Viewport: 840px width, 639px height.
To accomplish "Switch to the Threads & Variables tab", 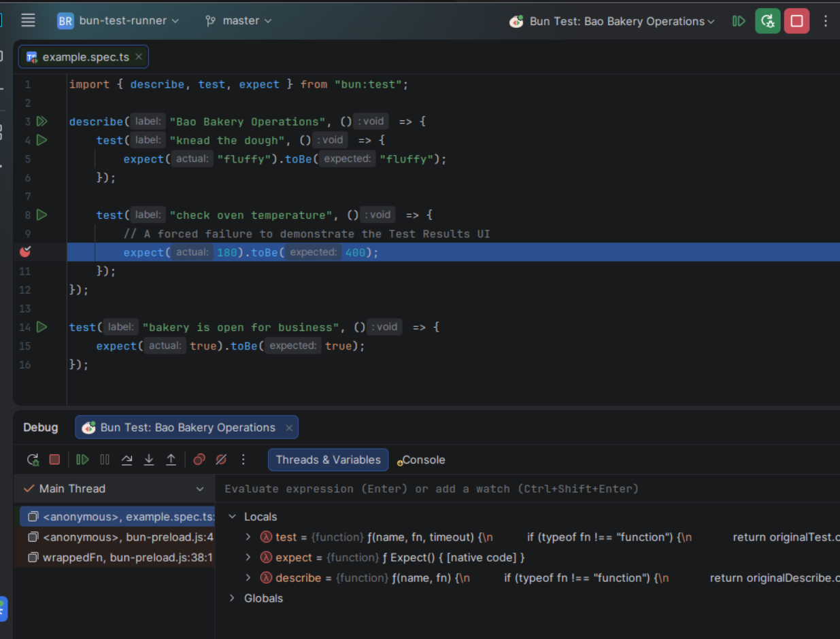I will point(328,460).
